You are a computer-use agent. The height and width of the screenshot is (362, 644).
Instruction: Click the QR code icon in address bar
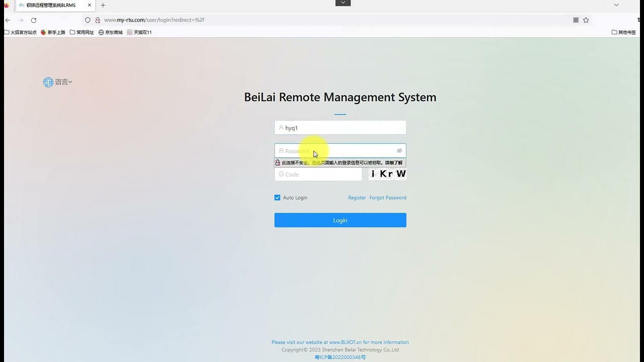(x=576, y=20)
